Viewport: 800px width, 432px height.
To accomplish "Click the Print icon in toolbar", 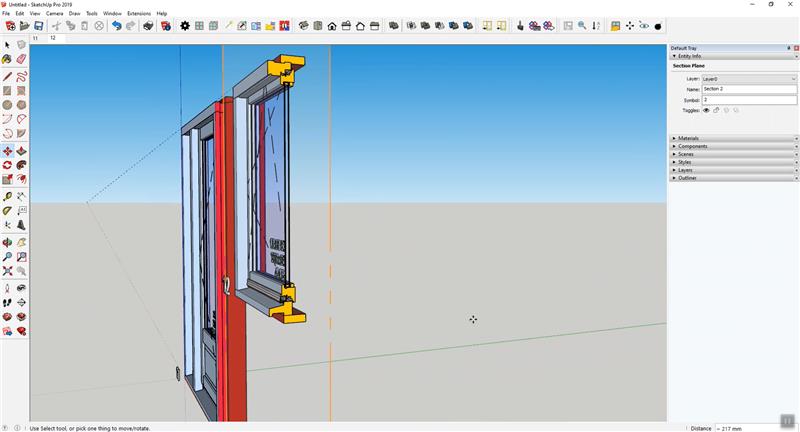I will click(148, 26).
